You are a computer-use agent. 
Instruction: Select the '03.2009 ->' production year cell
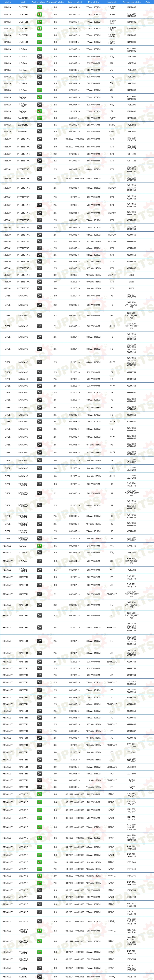[x=74, y=83]
